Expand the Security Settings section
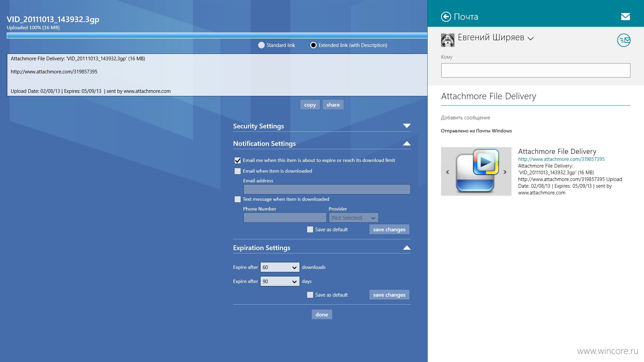The width and height of the screenshot is (644, 362). [x=407, y=126]
